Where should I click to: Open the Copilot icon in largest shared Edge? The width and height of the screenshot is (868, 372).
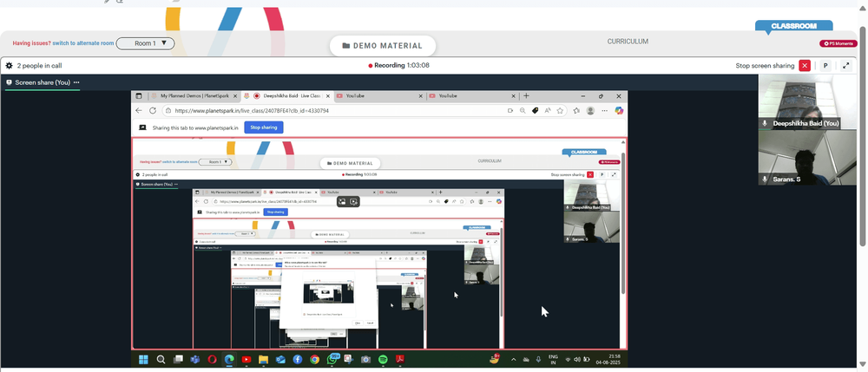click(619, 110)
